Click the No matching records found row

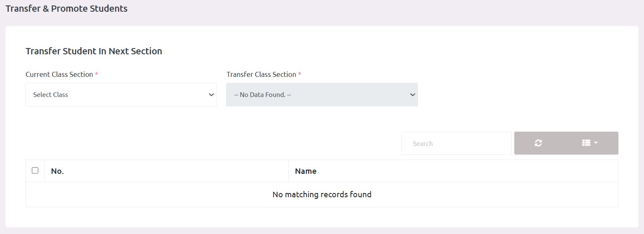[x=322, y=194]
